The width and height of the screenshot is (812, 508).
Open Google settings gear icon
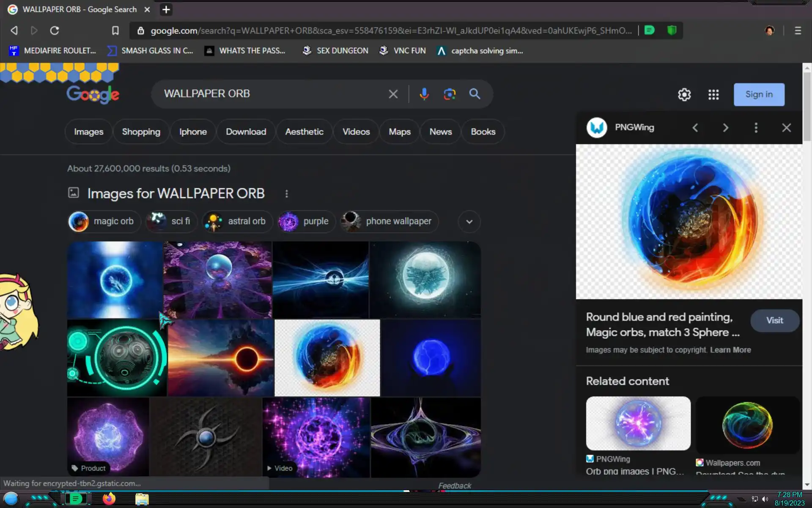[684, 94]
